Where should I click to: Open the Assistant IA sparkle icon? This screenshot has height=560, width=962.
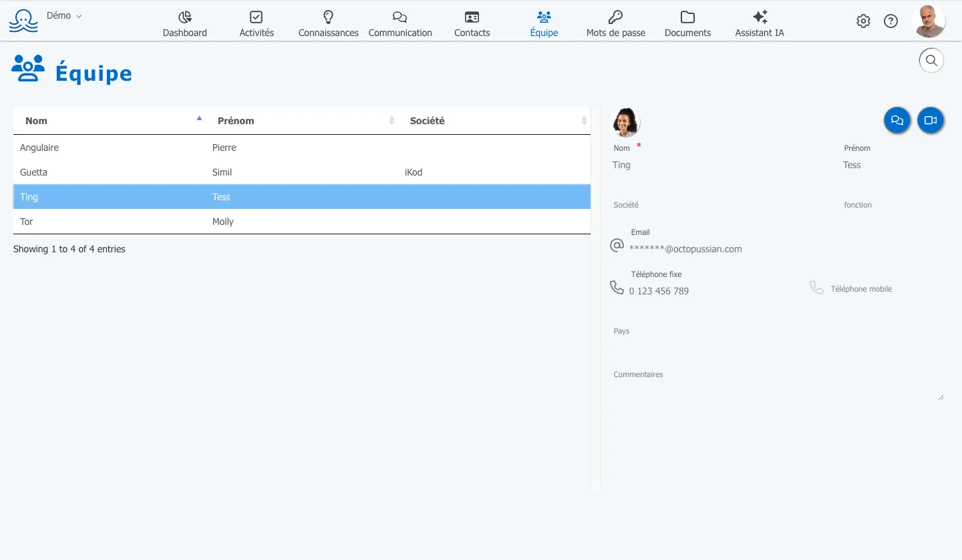[760, 17]
